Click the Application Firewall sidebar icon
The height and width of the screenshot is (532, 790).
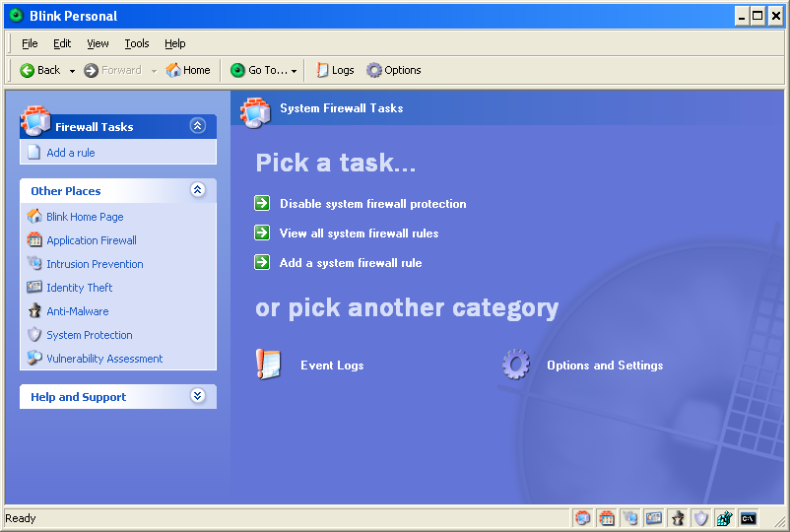pyautogui.click(x=34, y=239)
